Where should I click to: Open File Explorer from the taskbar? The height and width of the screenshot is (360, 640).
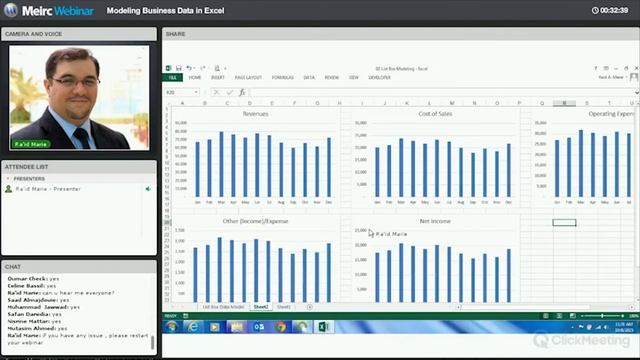237,327
